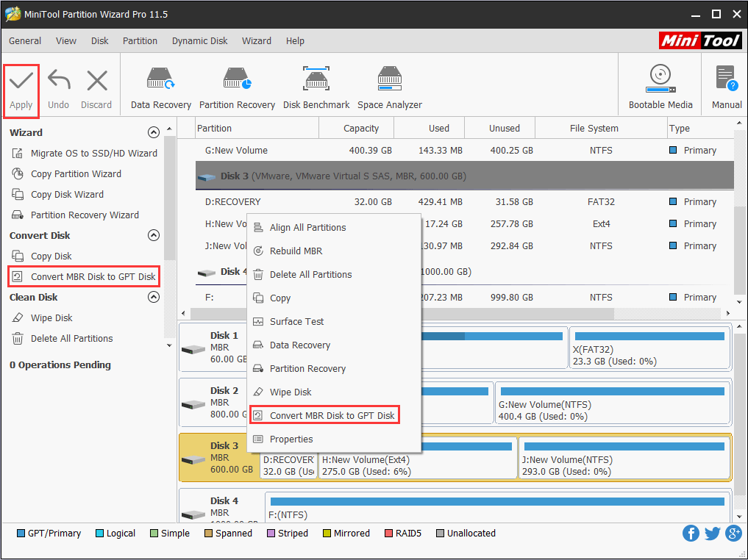Select the G:New Volume partition row
748x560 pixels.
465,151
